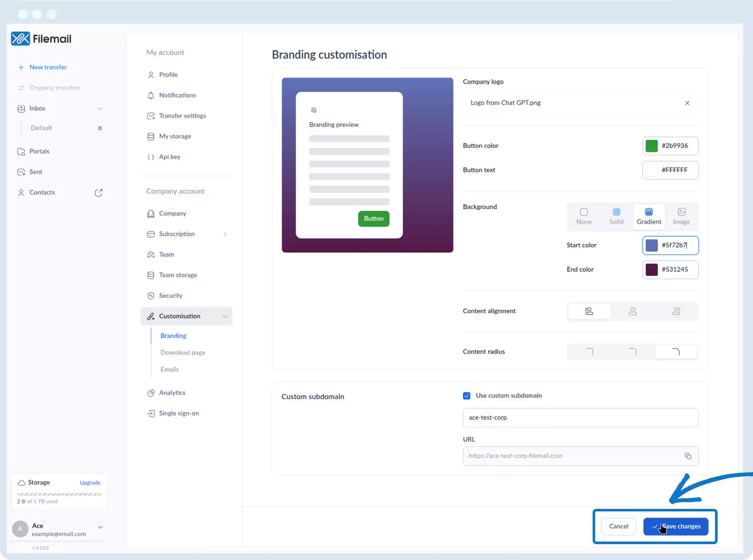
Task: Select Image background option
Action: coord(681,216)
